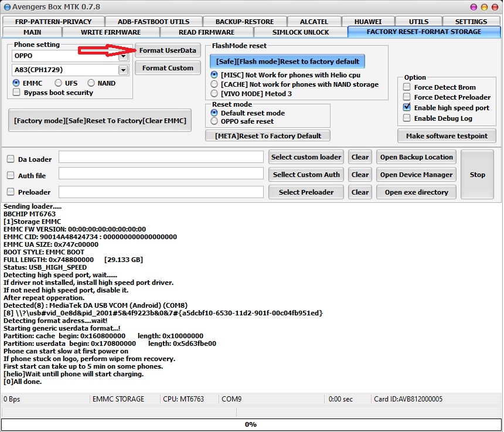Enable Bypass boot security checkbox

coord(17,93)
